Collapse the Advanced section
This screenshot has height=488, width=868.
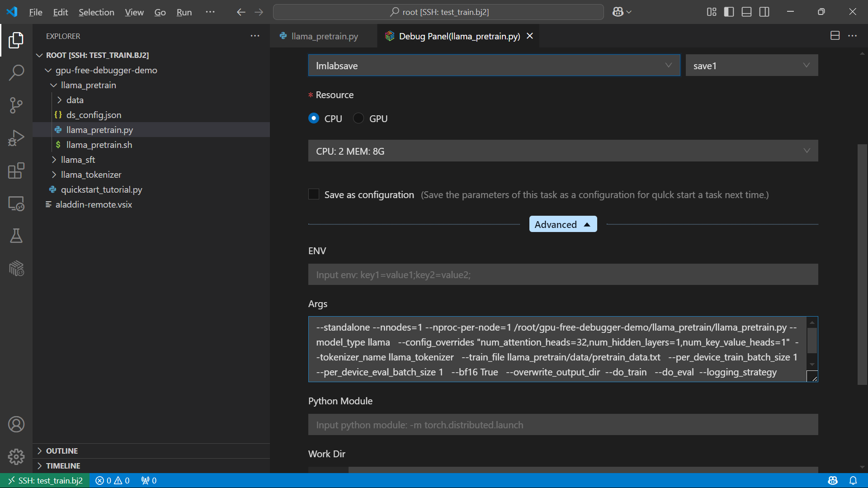562,224
